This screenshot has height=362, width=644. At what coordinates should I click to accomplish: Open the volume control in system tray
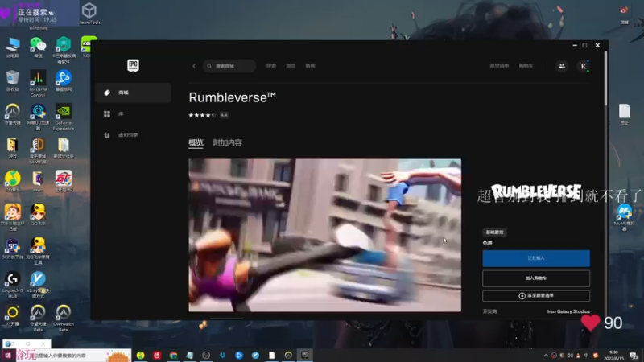pos(570,356)
